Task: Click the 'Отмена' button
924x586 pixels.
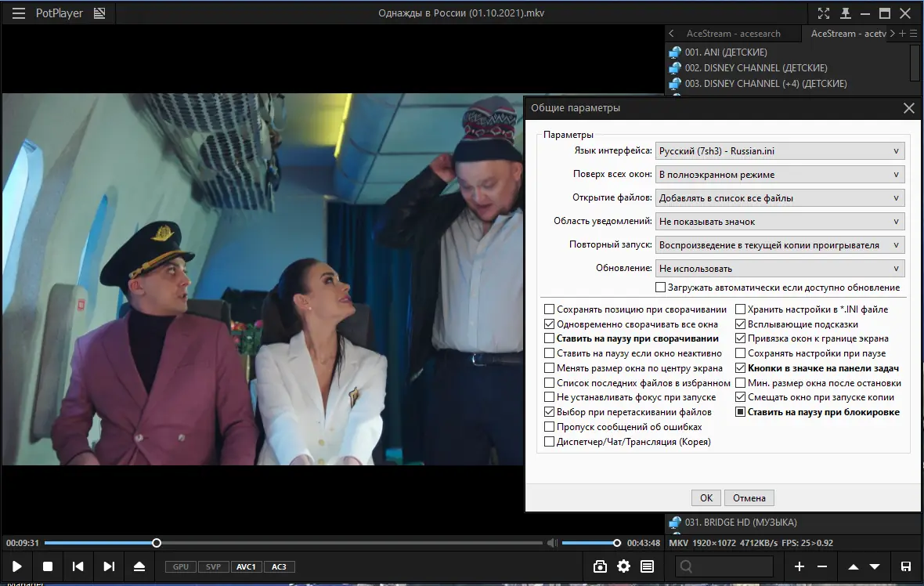Action: [749, 498]
